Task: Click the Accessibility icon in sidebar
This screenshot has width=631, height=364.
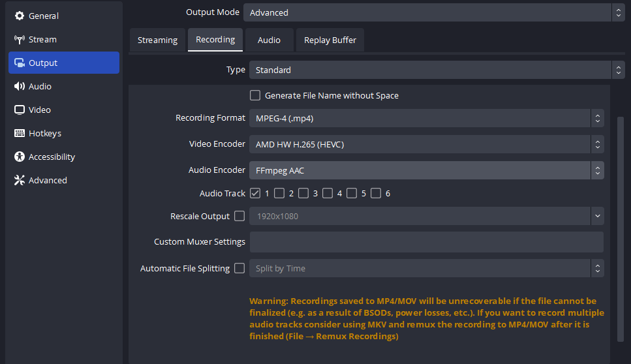Action: click(x=20, y=157)
